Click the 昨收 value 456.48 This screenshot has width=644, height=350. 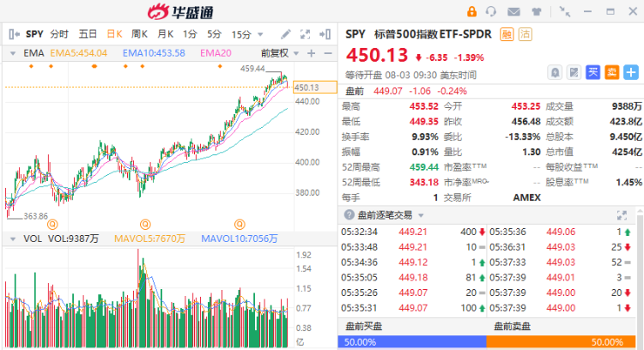point(526,122)
